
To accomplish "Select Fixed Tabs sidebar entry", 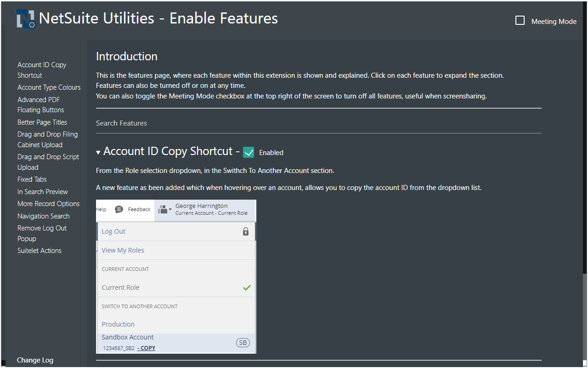I will pyautogui.click(x=32, y=179).
